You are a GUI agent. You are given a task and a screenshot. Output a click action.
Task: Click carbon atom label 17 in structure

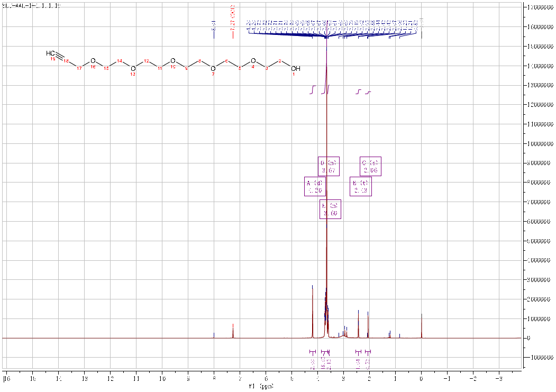[79, 68]
